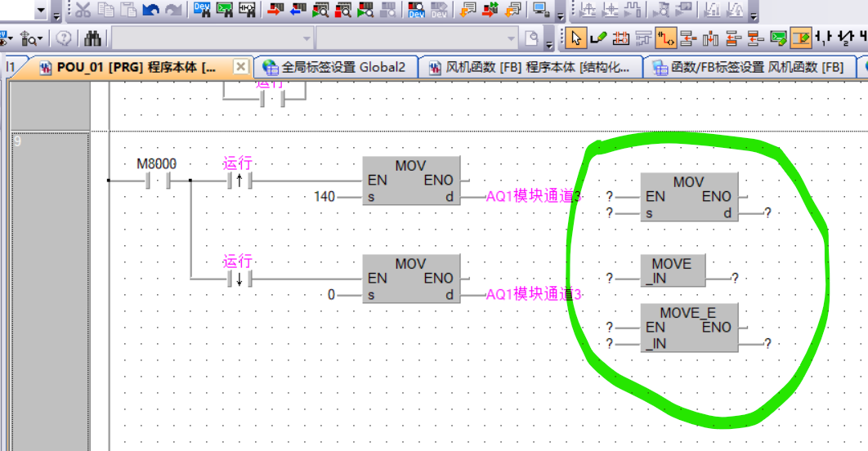Select the interconnect line drawing tool
This screenshot has width=868, height=451.
tap(598, 38)
